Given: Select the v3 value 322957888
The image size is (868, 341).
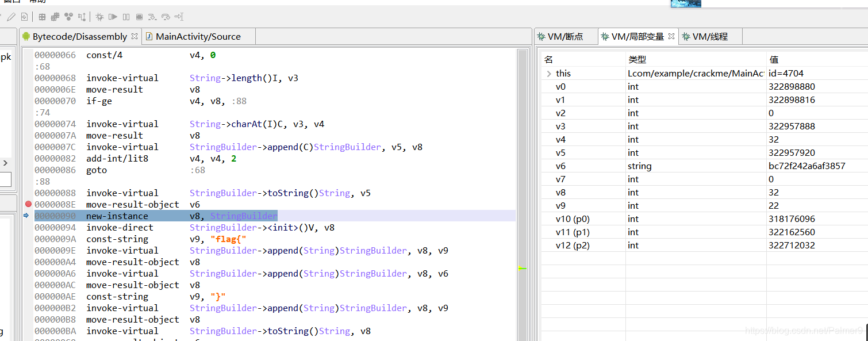Looking at the screenshot, I should [792, 127].
